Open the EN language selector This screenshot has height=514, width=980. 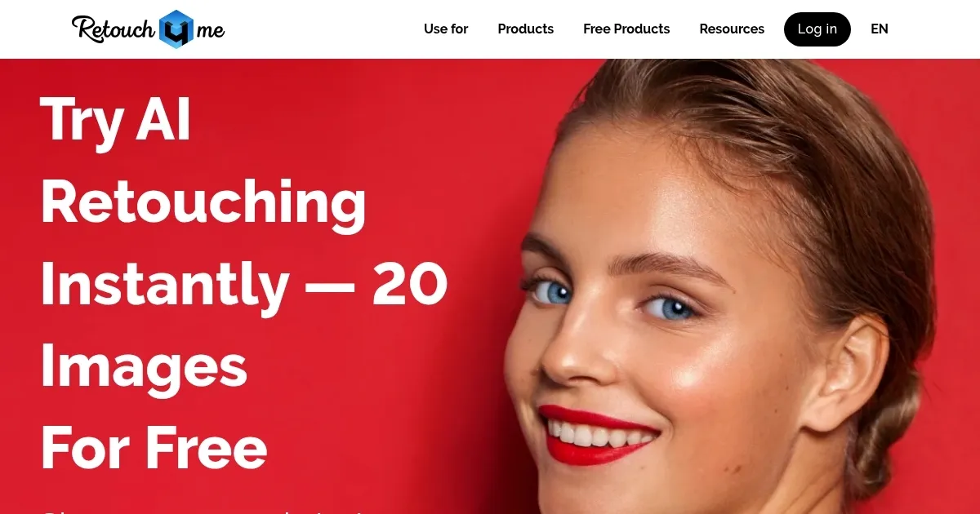tap(880, 29)
